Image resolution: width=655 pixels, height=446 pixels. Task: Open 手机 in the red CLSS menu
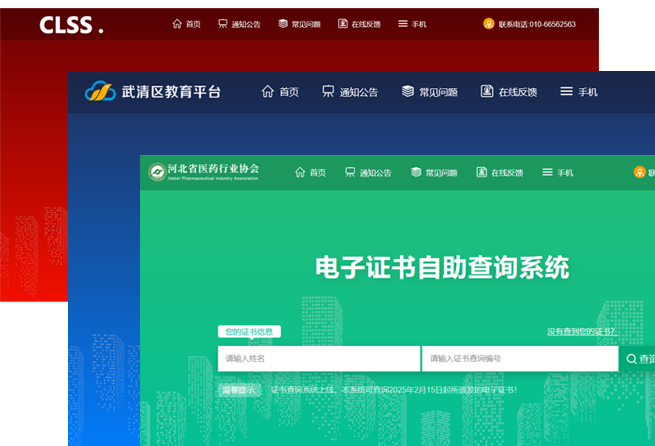coord(412,24)
